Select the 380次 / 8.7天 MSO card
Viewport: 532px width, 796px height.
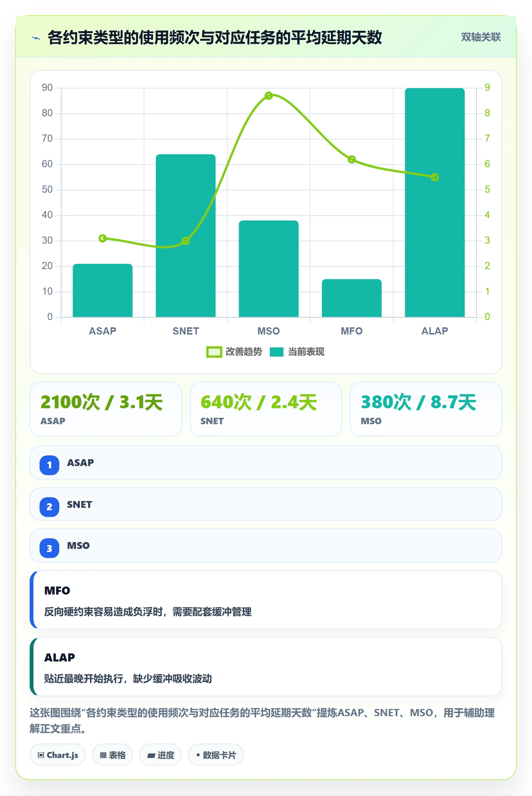(x=426, y=409)
